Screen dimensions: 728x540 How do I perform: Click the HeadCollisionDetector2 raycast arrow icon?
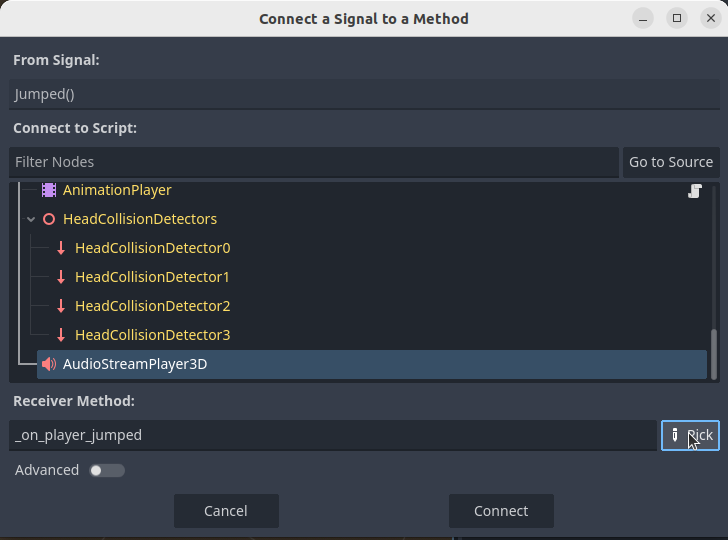pos(61,306)
